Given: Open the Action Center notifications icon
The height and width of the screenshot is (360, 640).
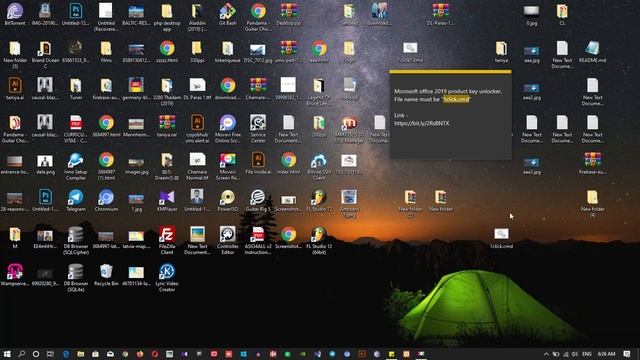Looking at the screenshot, I should tap(627, 354).
